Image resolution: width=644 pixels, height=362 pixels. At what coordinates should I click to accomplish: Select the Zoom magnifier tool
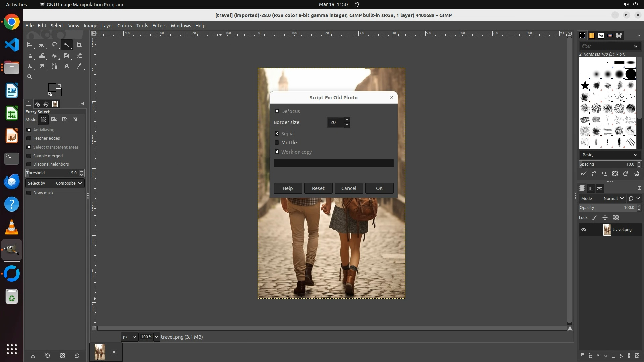30,77
